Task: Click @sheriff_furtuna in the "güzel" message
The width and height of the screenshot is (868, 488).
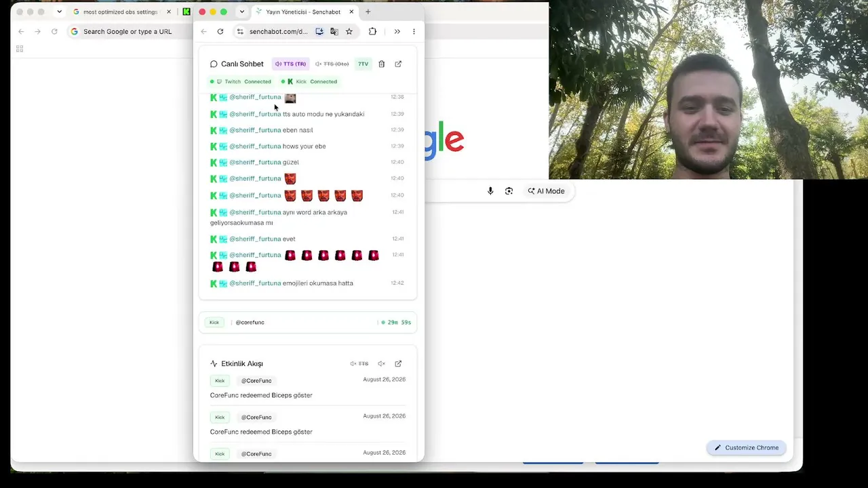Action: (255, 162)
